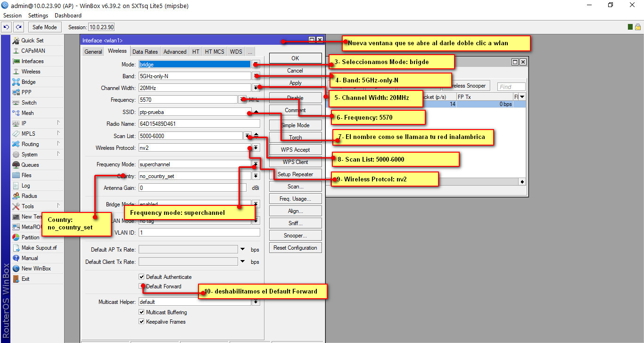Disable the Keepalive Frames checkbox
The width and height of the screenshot is (644, 343).
141,322
